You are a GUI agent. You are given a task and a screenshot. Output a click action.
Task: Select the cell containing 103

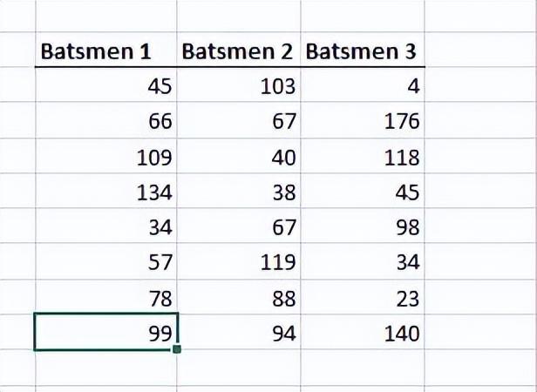(x=239, y=84)
